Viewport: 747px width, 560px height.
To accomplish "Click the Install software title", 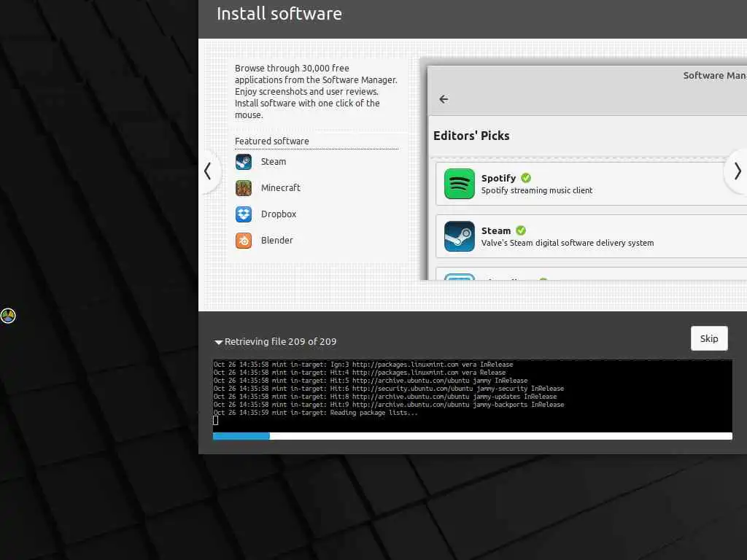I will (279, 14).
